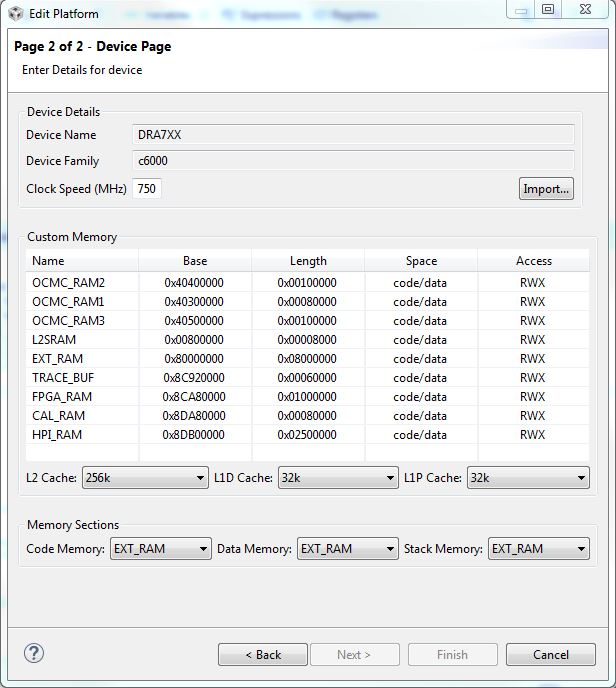Click base address 0x40500000
The image size is (616, 688).
coord(194,321)
